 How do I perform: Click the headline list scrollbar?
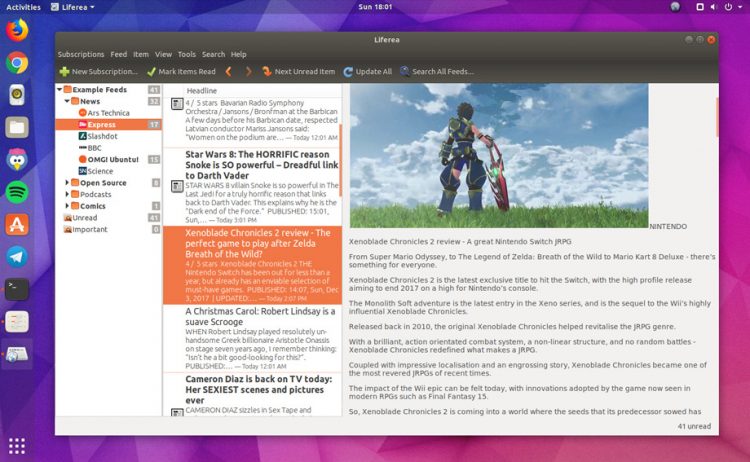coord(341,160)
